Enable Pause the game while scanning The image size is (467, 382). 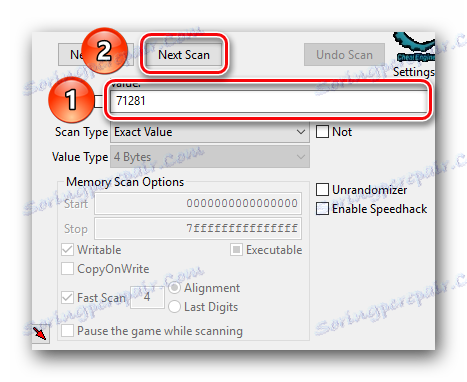point(67,331)
